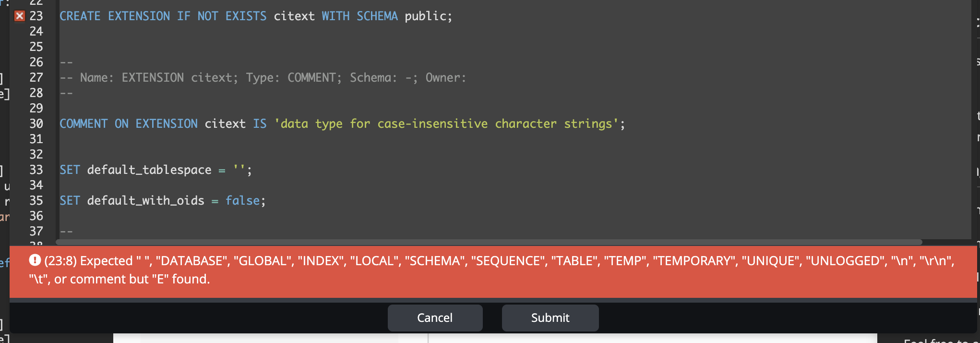Click the word citext on line 23

click(295, 16)
